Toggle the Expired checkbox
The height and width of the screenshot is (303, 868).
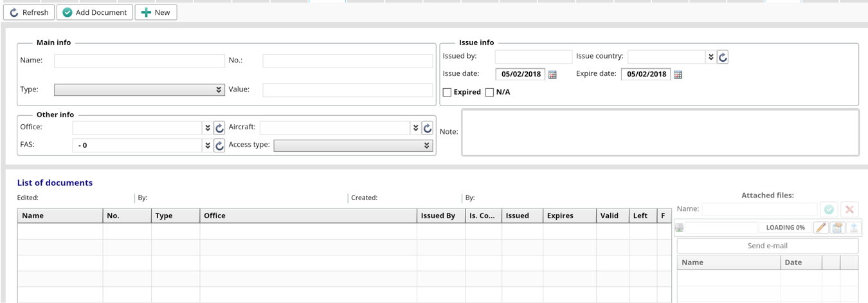[x=447, y=92]
